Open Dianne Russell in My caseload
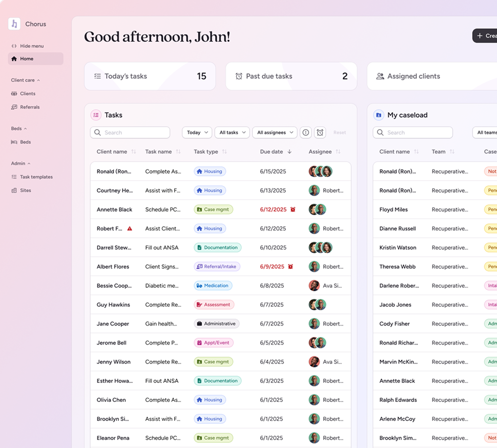The width and height of the screenshot is (497, 448). 398,228
